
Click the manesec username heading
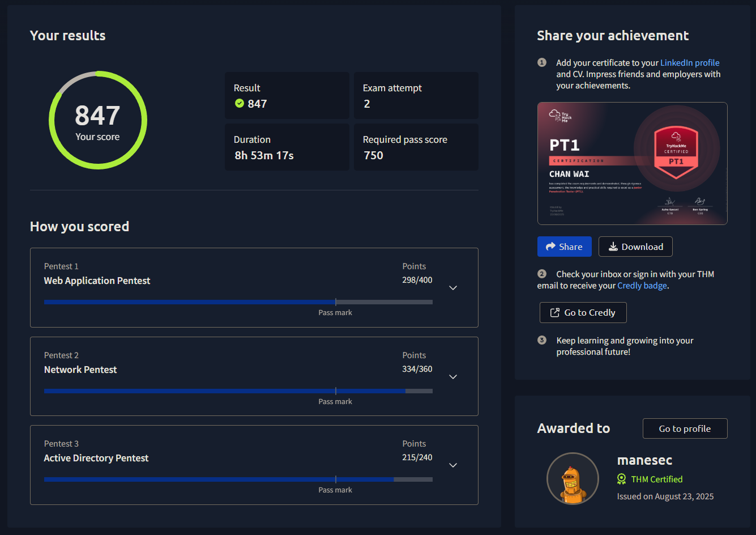(x=644, y=460)
